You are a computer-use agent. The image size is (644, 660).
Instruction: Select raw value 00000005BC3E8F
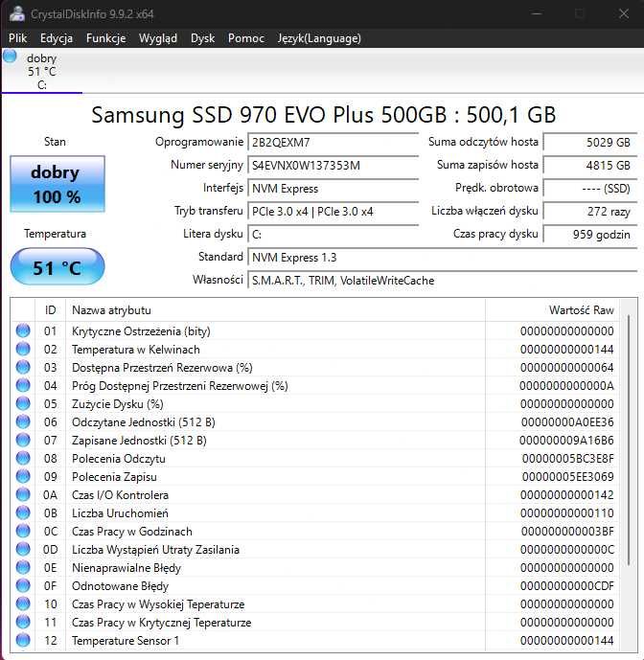tap(567, 459)
